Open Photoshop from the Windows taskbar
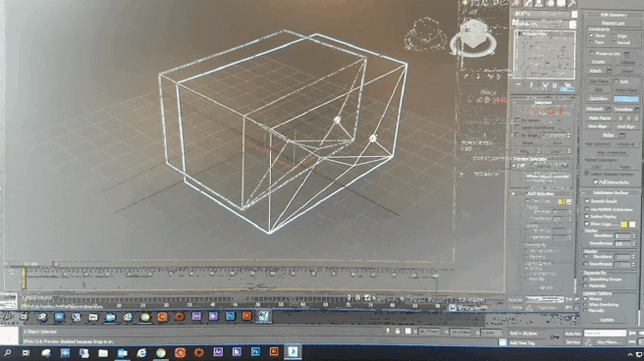The image size is (644, 361). click(x=255, y=352)
